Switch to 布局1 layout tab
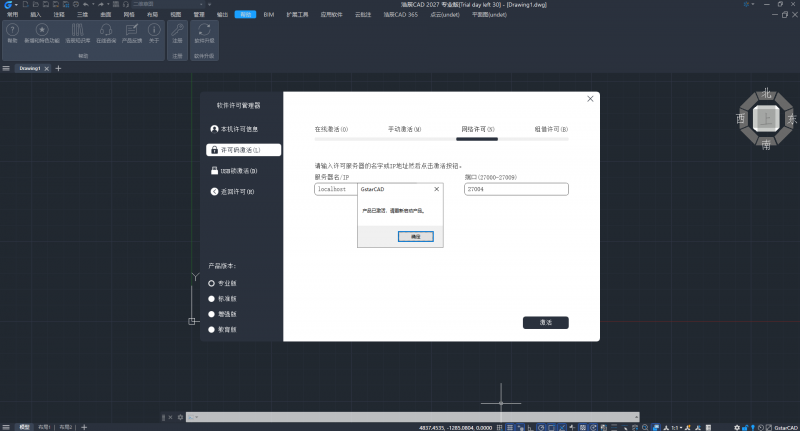Viewport: 800px width, 431px height. tap(44, 427)
